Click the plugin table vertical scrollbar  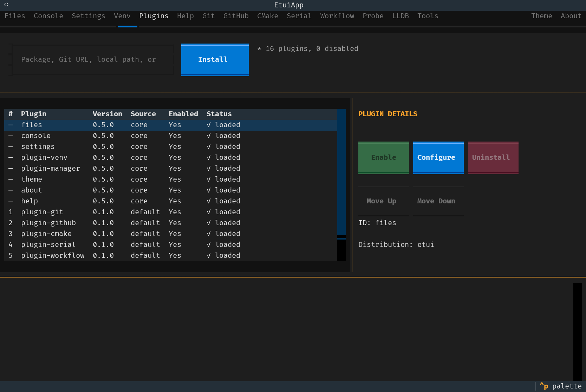click(341, 185)
